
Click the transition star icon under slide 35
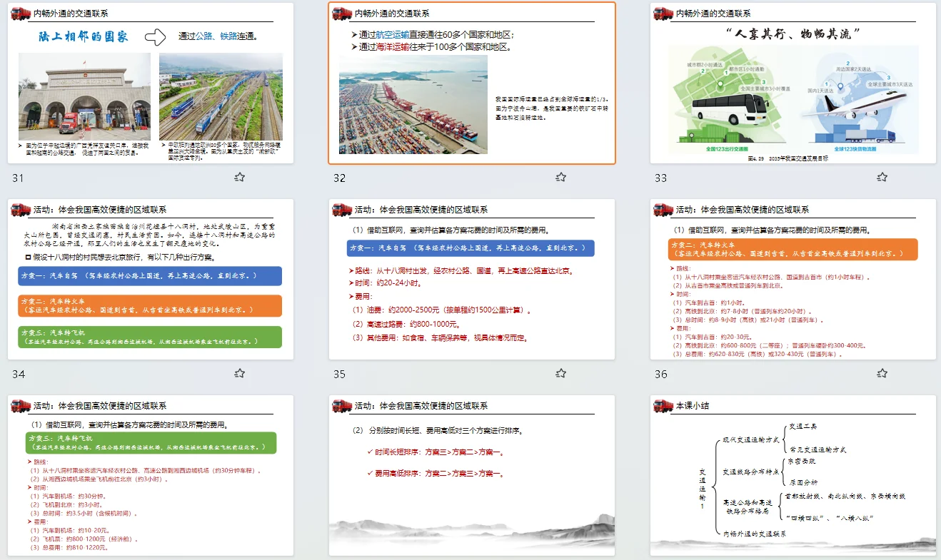tap(561, 373)
